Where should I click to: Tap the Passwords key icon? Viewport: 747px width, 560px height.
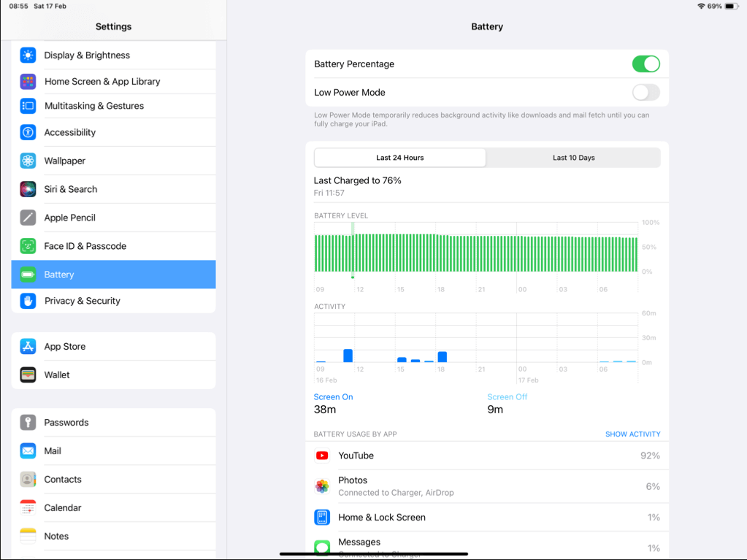[28, 423]
